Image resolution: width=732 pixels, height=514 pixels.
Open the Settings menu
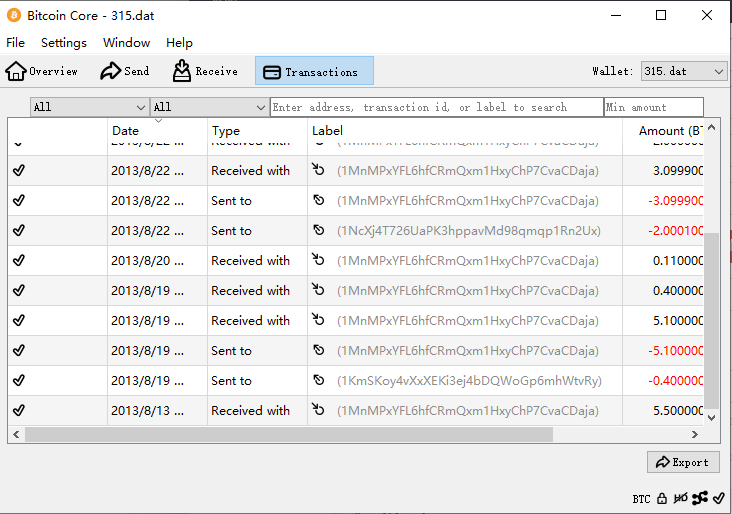(64, 43)
